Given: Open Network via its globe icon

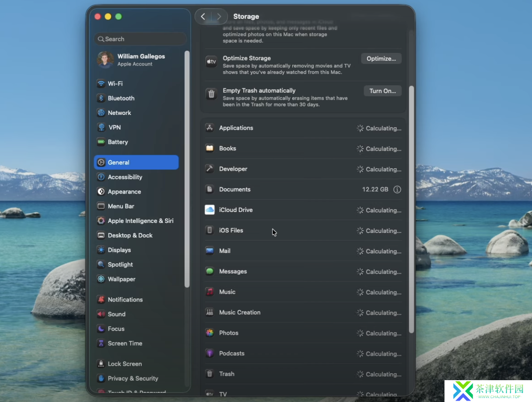Looking at the screenshot, I should [101, 113].
